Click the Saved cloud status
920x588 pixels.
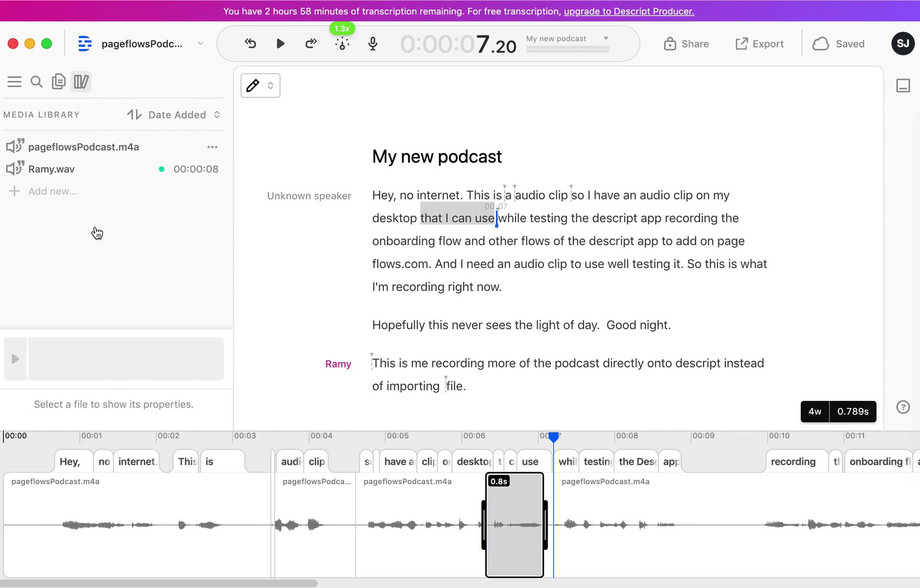(x=839, y=44)
